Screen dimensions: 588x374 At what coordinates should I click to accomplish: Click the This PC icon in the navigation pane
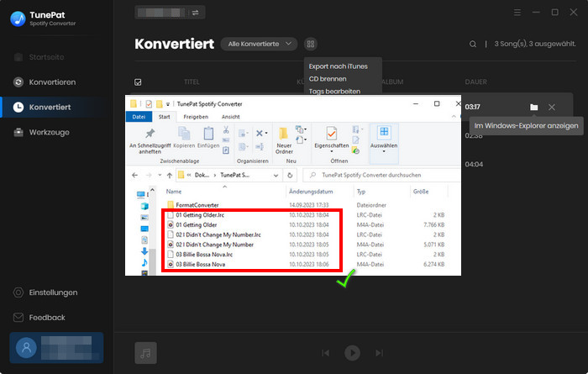click(141, 194)
